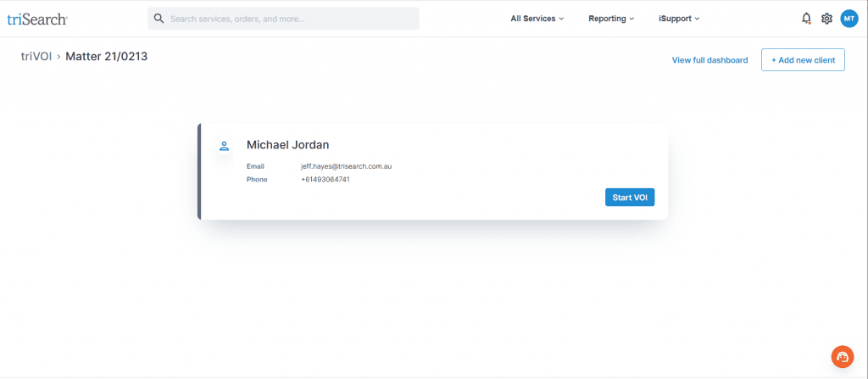
Task: Focus the search services and orders field
Action: tap(288, 19)
